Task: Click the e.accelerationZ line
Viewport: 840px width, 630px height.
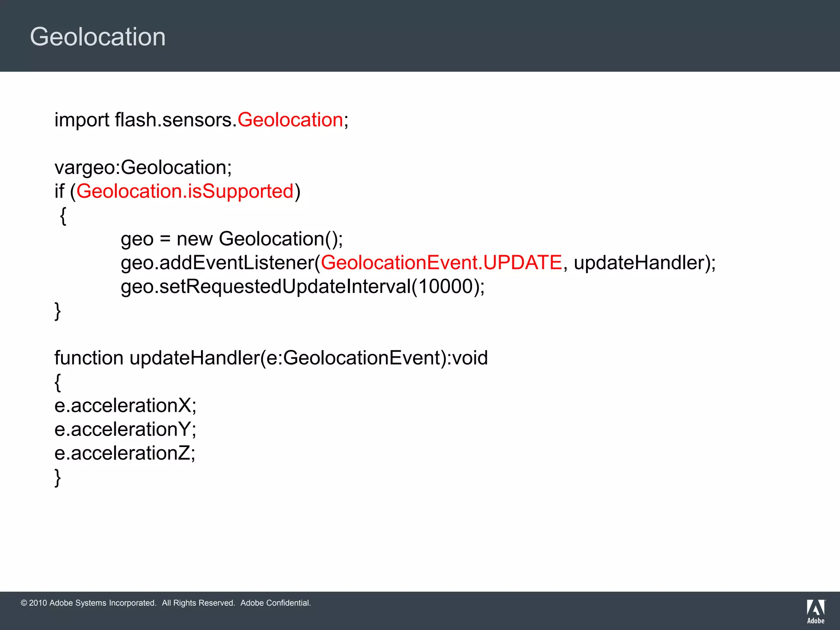Action: pyautogui.click(x=125, y=453)
